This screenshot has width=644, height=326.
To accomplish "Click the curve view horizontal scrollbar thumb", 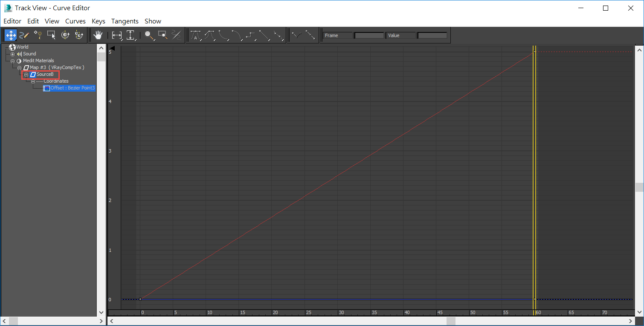I will pos(451,321).
